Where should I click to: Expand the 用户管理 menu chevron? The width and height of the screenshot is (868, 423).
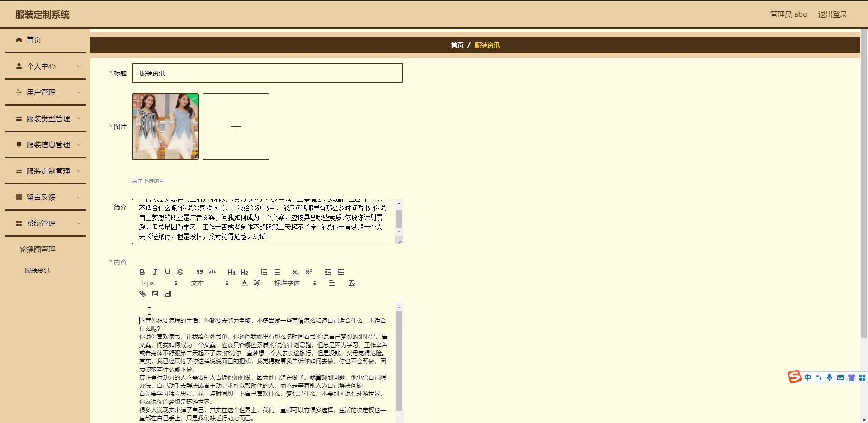pyautogui.click(x=78, y=92)
